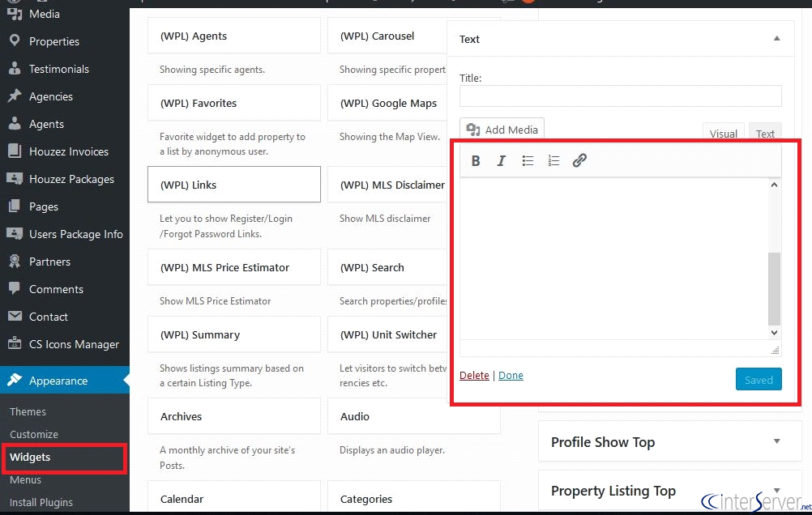812x515 pixels.
Task: Click the Houzez Invoices page icon
Action: (x=15, y=151)
